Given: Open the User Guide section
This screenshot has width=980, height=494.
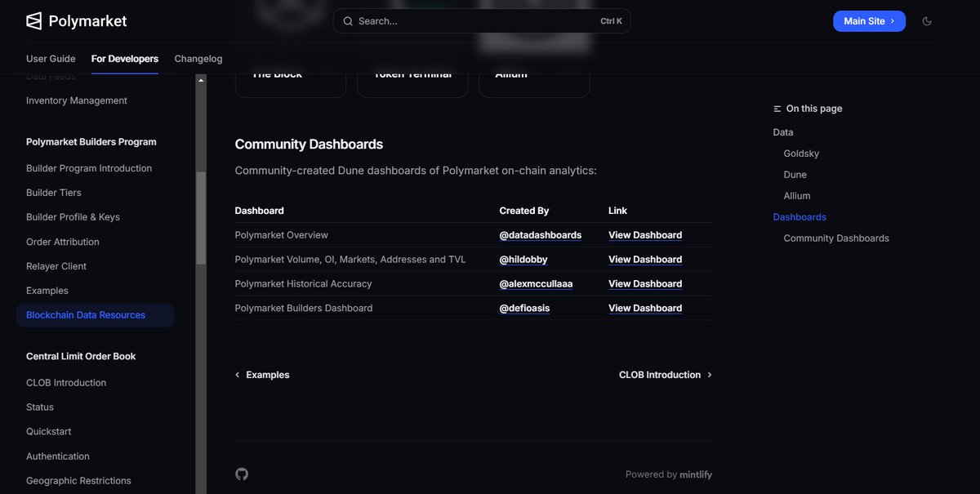Looking at the screenshot, I should 52,58.
